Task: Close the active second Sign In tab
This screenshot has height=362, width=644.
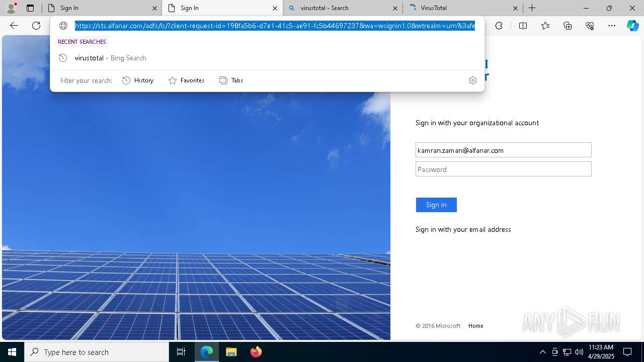Action: click(x=275, y=8)
